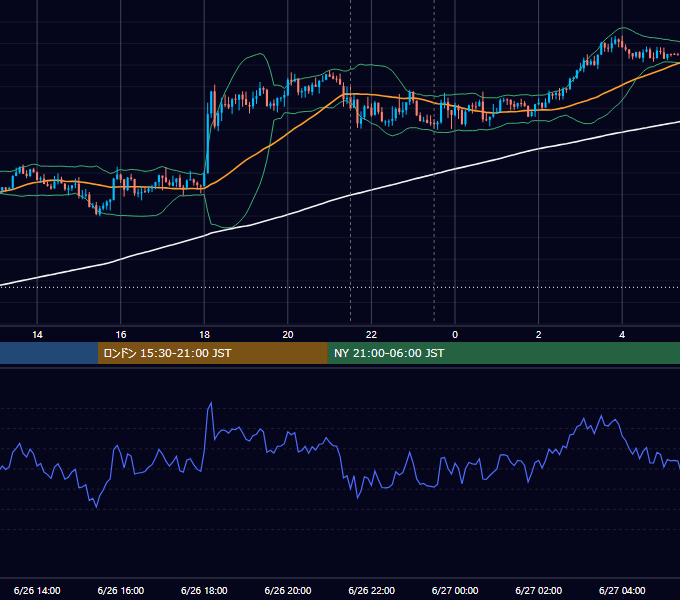Viewport: 680px width, 600px height.
Task: Click the 6/26 20:00 date label
Action: click(x=288, y=590)
